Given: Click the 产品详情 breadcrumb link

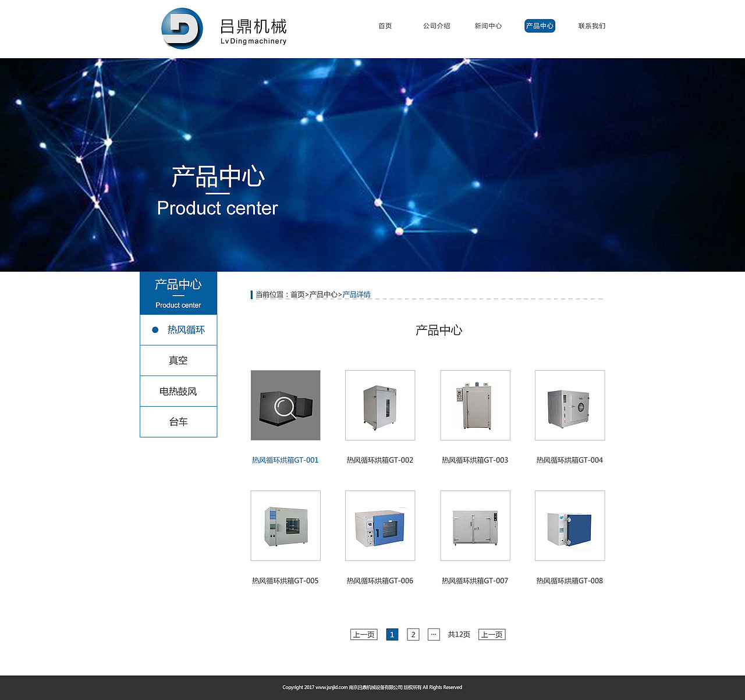Looking at the screenshot, I should 356,294.
